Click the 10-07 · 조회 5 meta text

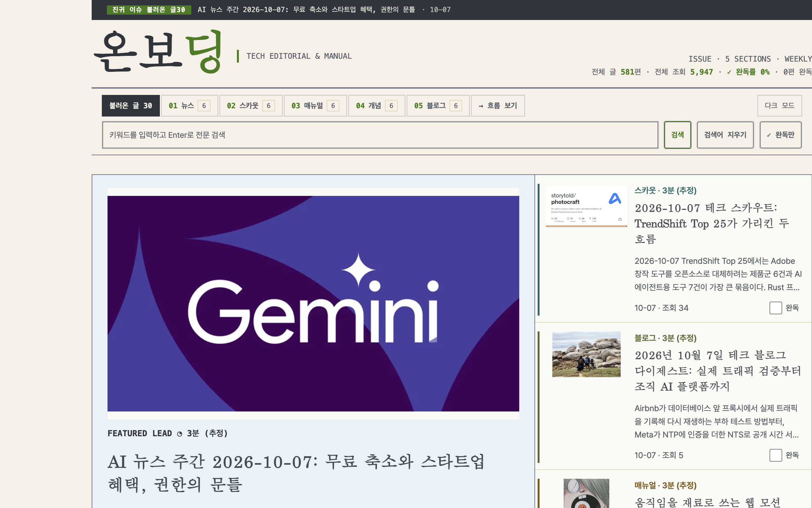pyautogui.click(x=659, y=455)
